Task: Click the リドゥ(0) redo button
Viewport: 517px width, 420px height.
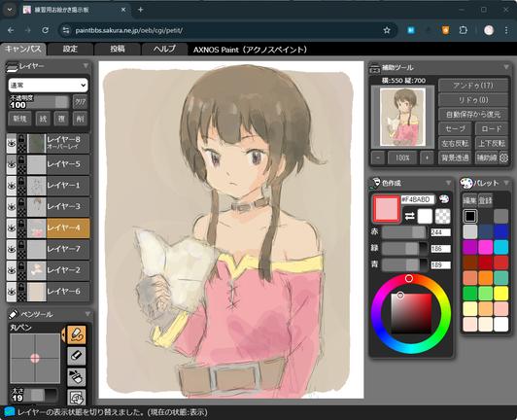Action: pos(473,100)
